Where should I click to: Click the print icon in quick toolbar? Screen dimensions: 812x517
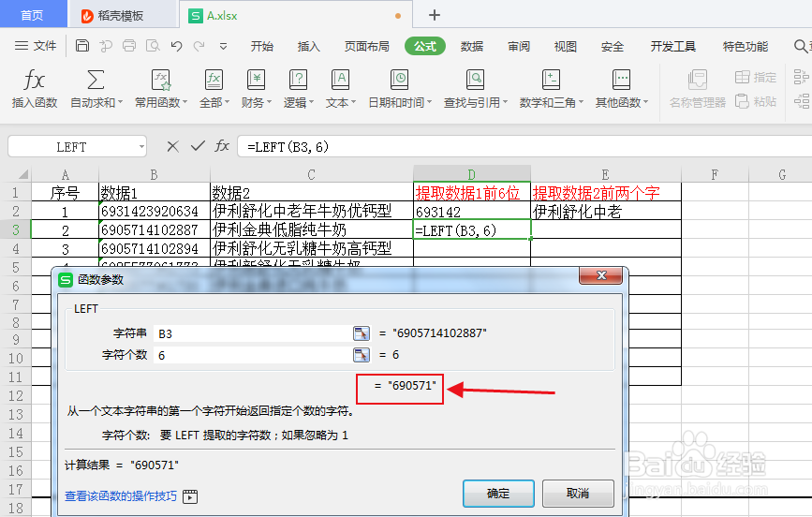tap(129, 46)
